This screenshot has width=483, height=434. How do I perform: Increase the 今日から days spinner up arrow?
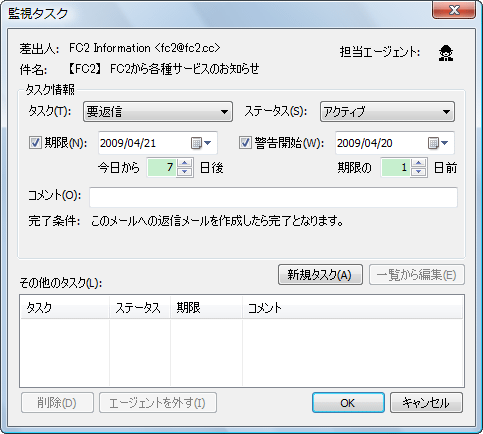[185, 163]
